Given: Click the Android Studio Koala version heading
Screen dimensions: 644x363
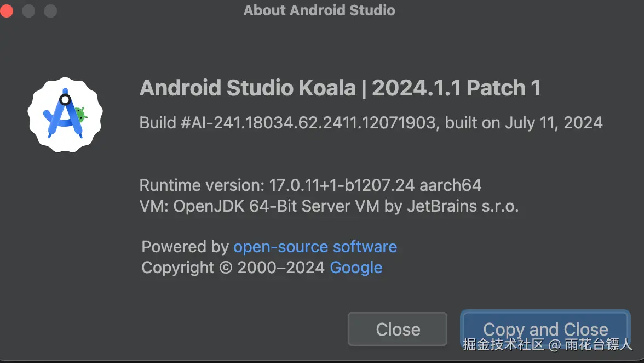Looking at the screenshot, I should (x=340, y=88).
